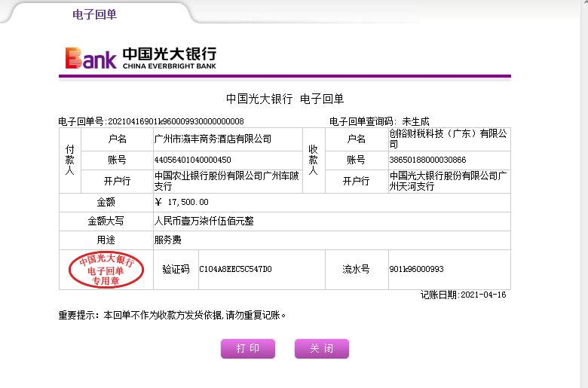Select serial number 901k96000993
The image size is (588, 388).
click(417, 269)
